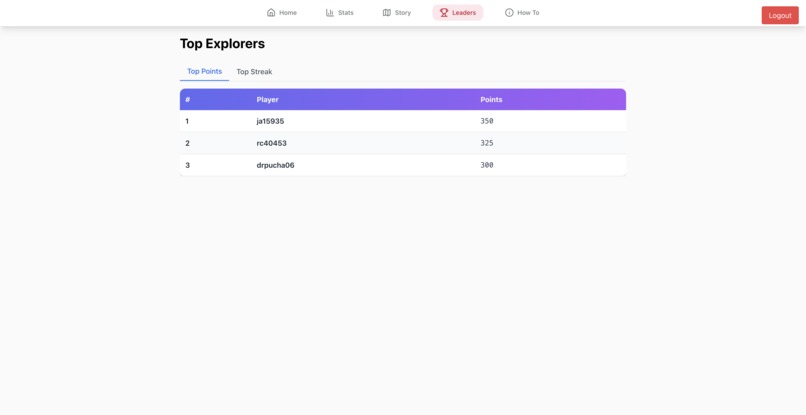Open the How To nav label
806x415 pixels.
pos(528,13)
